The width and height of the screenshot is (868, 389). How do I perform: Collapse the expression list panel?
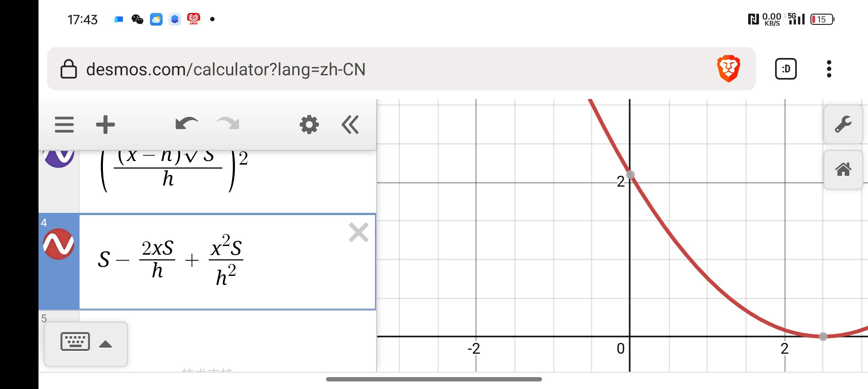(350, 125)
